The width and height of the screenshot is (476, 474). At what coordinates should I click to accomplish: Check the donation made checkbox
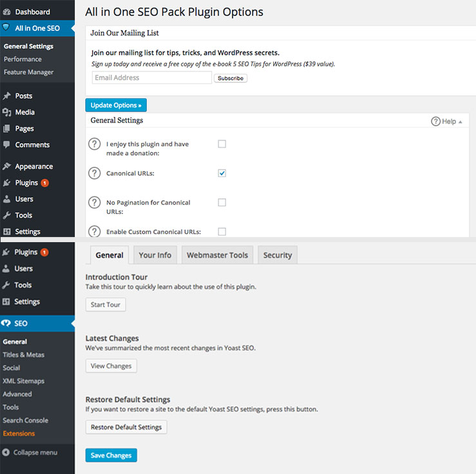[x=222, y=144]
